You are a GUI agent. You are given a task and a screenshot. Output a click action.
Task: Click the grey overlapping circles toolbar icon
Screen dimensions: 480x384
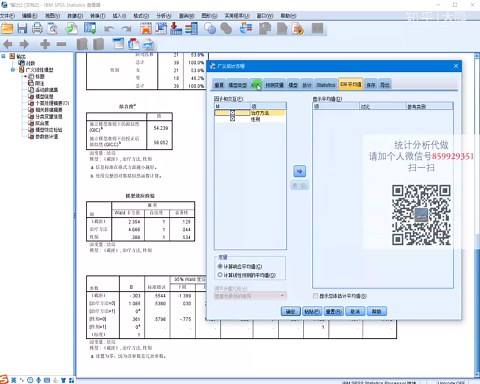226,29
